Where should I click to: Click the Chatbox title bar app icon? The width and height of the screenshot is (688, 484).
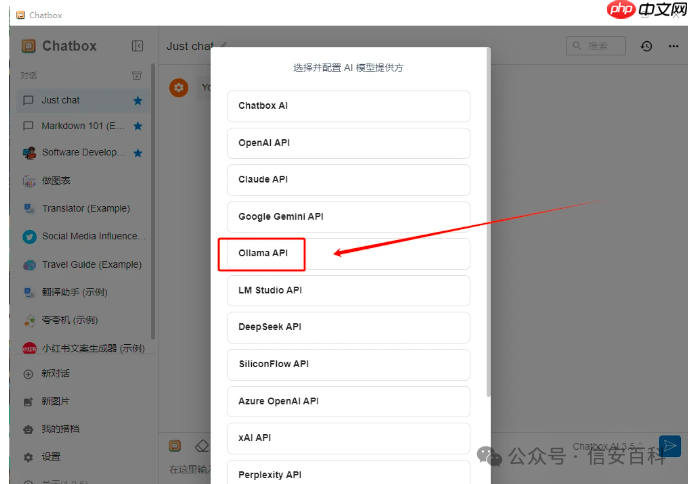[x=20, y=15]
